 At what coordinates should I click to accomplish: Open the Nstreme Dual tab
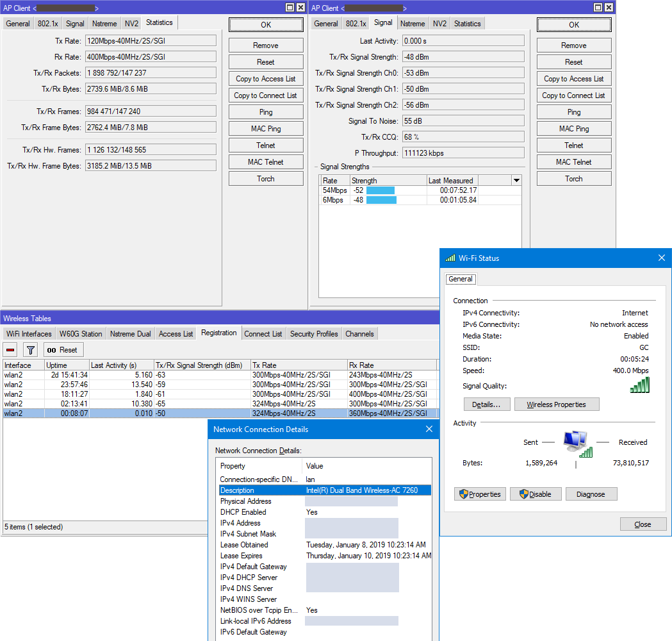tap(130, 333)
